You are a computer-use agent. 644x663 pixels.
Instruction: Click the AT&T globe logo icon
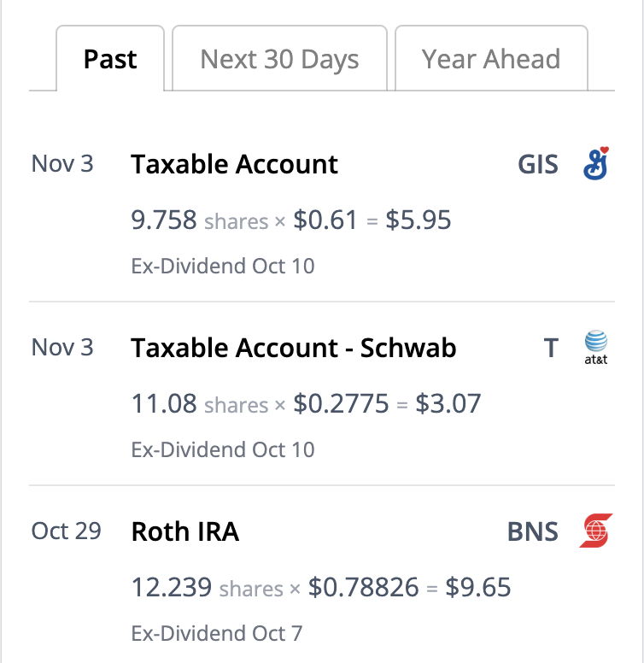point(595,347)
